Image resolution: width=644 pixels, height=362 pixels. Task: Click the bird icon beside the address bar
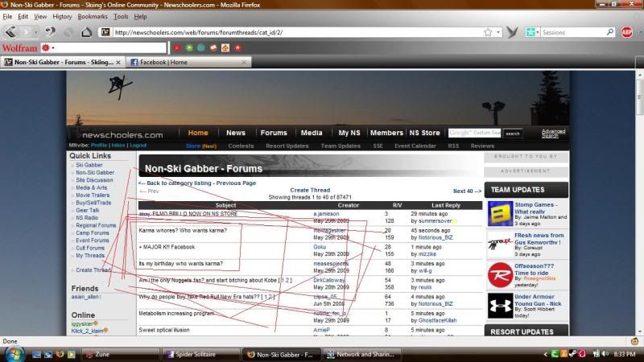pyautogui.click(x=512, y=32)
